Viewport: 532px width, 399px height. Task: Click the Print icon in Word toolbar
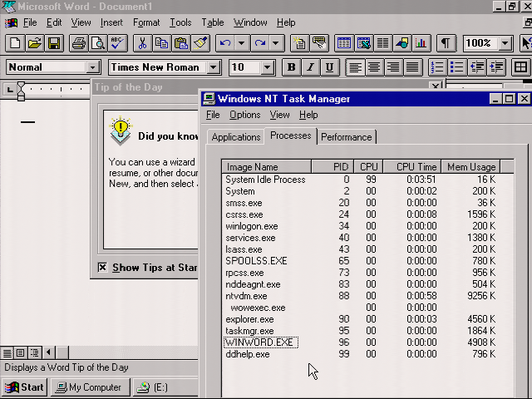(79, 43)
